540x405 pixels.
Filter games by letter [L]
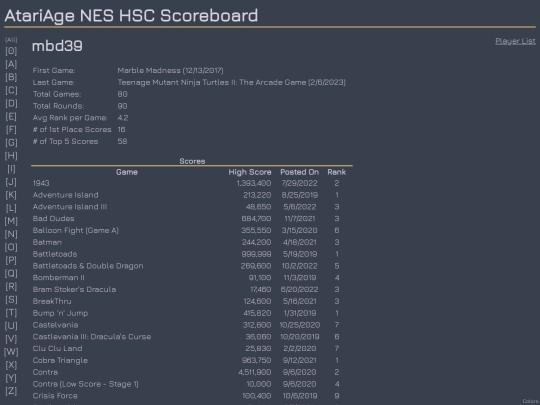point(11,208)
